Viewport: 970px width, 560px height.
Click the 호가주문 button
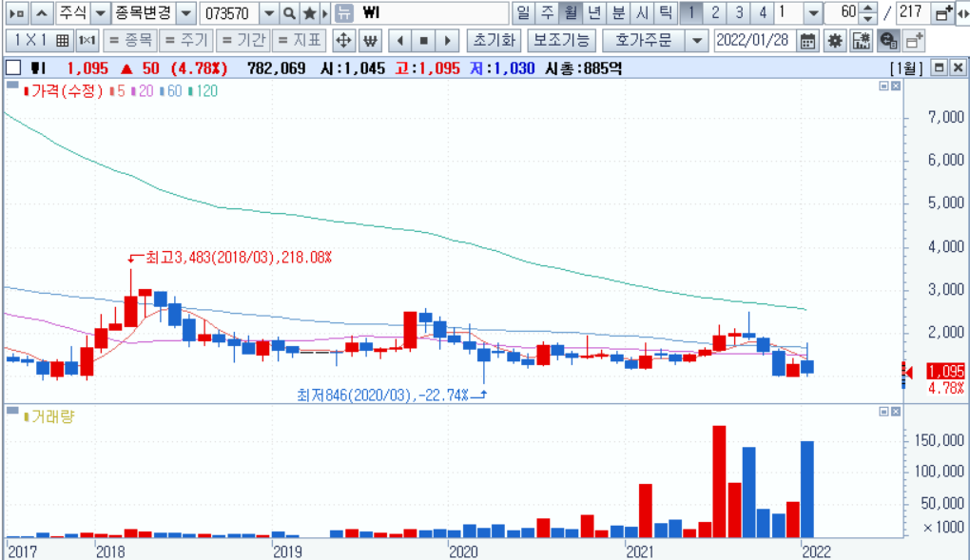click(644, 41)
